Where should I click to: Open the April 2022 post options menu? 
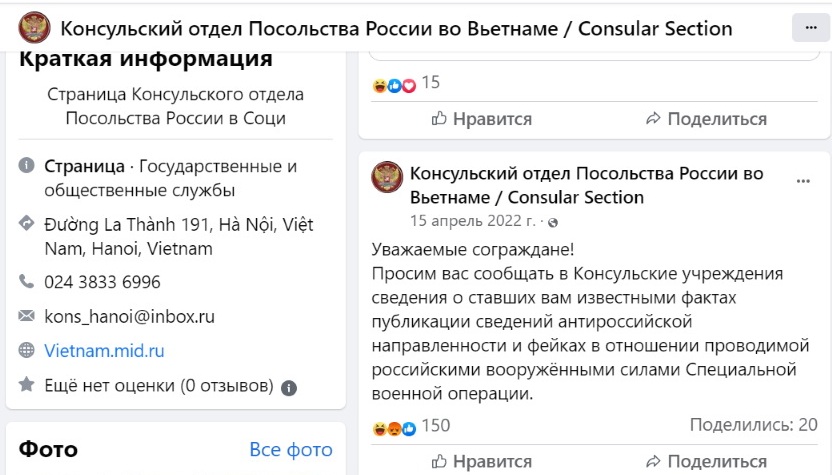pos(802,182)
